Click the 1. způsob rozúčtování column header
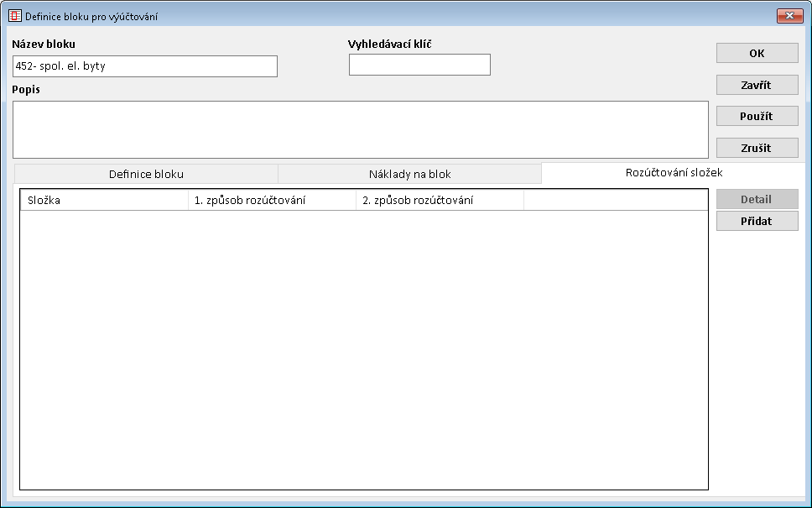Image resolution: width=812 pixels, height=508 pixels. [x=272, y=200]
